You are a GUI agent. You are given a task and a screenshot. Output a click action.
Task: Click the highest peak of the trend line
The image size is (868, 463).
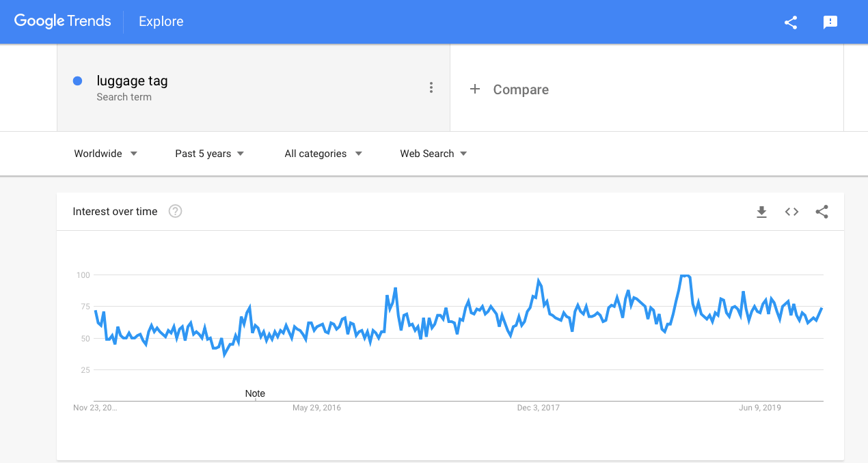coord(685,276)
